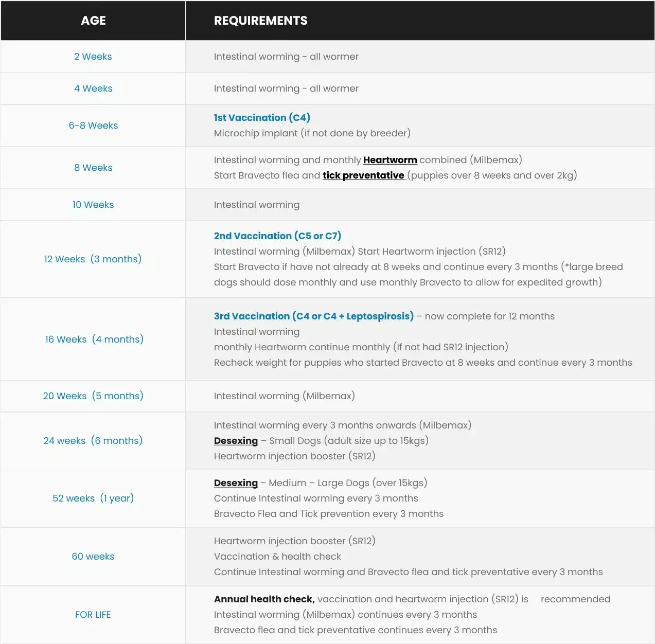The width and height of the screenshot is (655, 644).
Task: Select the FOR LIFE age cell
Action: coord(93,615)
